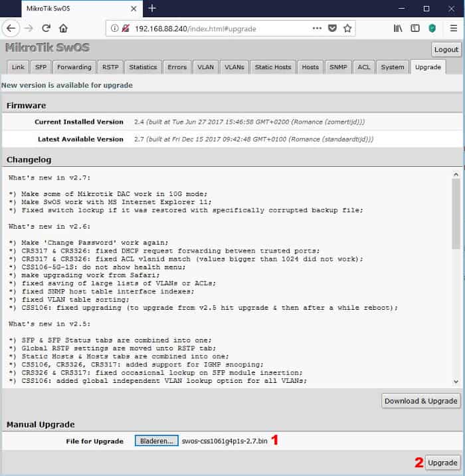Click the Current Installed Version value 2.4
Screen dimensions: 465x476
click(x=249, y=122)
